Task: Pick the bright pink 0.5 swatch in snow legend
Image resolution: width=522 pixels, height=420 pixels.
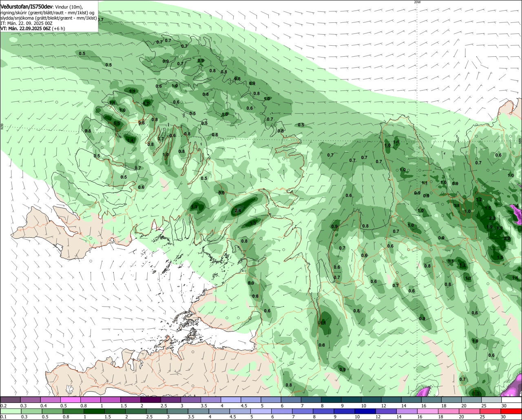Action: (70, 400)
